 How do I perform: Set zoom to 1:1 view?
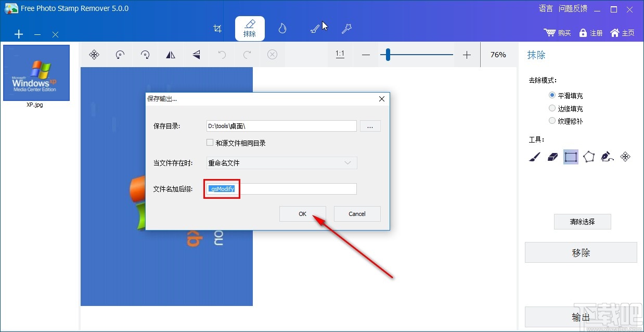point(340,54)
